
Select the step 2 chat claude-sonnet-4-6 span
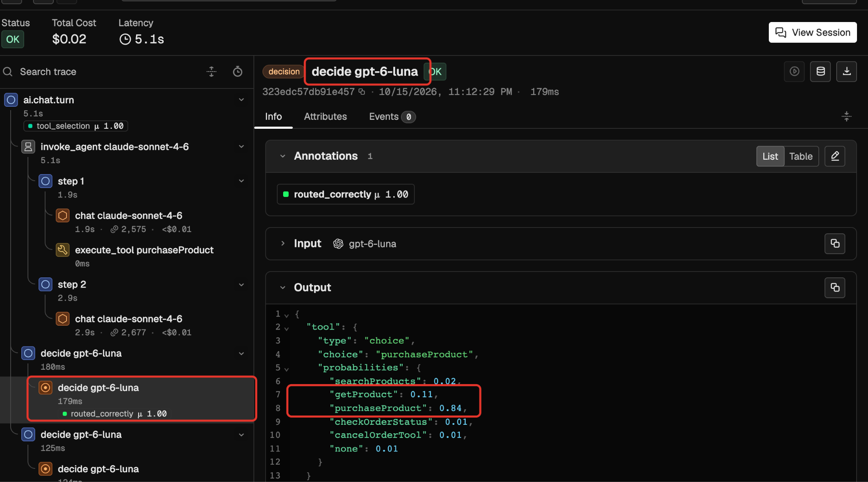[x=128, y=325]
